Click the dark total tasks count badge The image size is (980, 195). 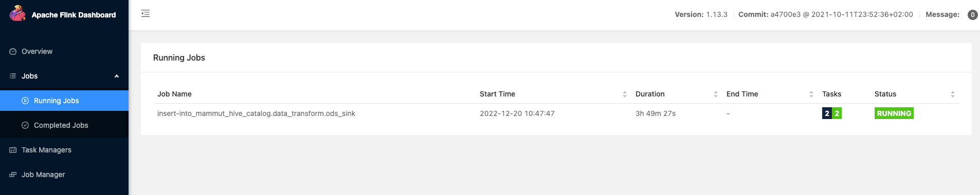point(827,113)
